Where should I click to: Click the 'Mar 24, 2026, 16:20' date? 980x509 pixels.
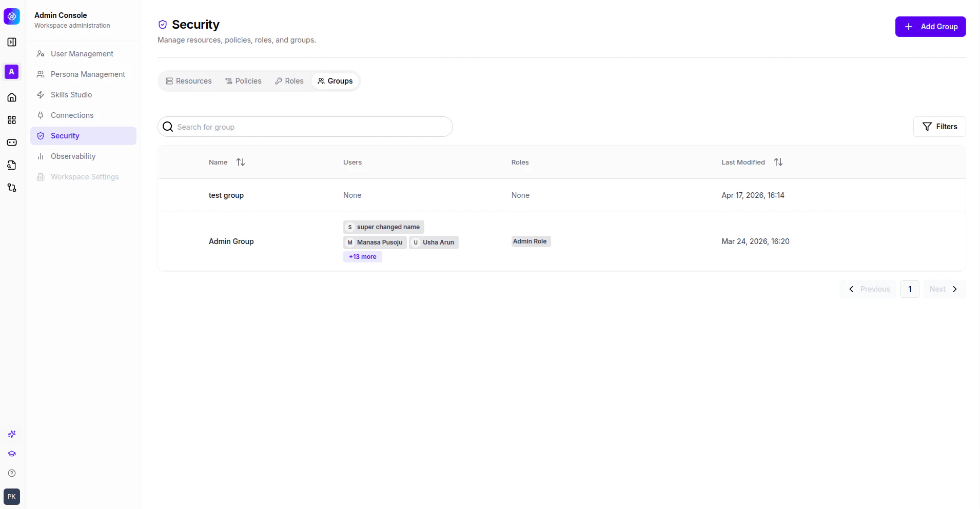point(755,241)
